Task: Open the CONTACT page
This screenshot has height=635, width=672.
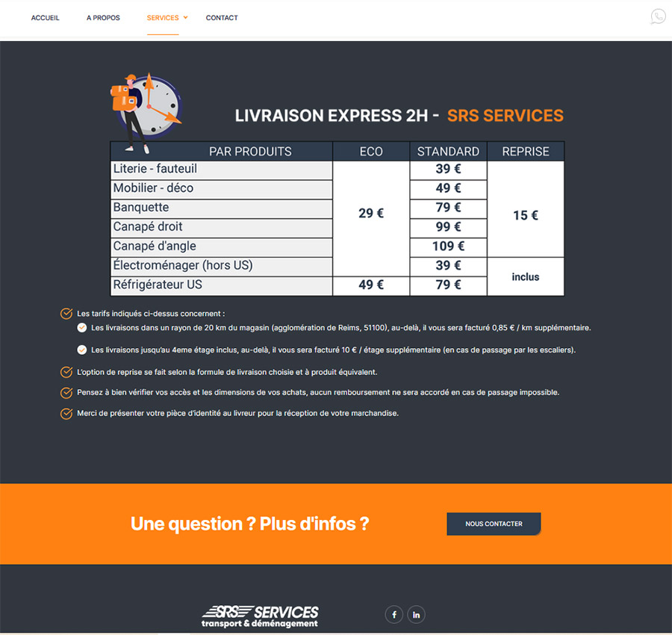Action: click(x=222, y=18)
